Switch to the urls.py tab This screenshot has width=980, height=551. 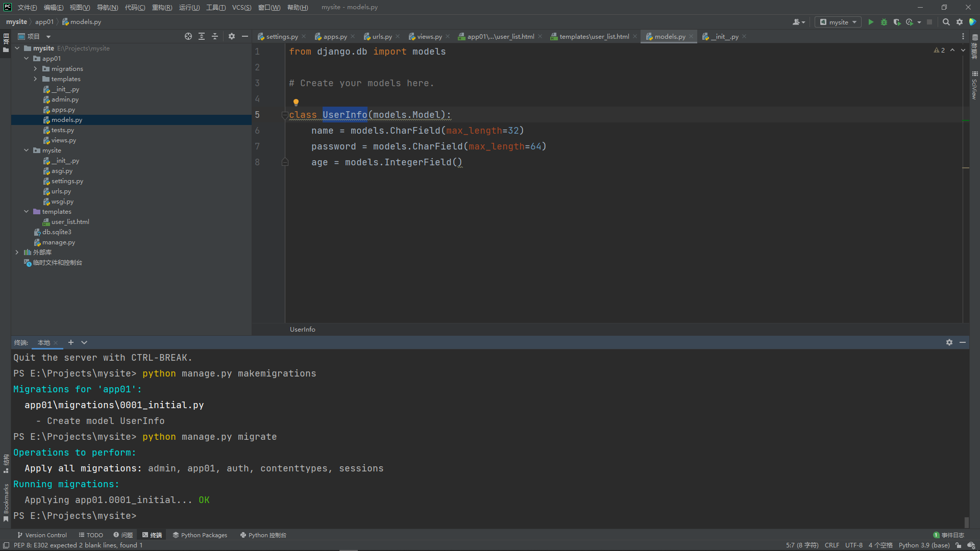pos(382,36)
